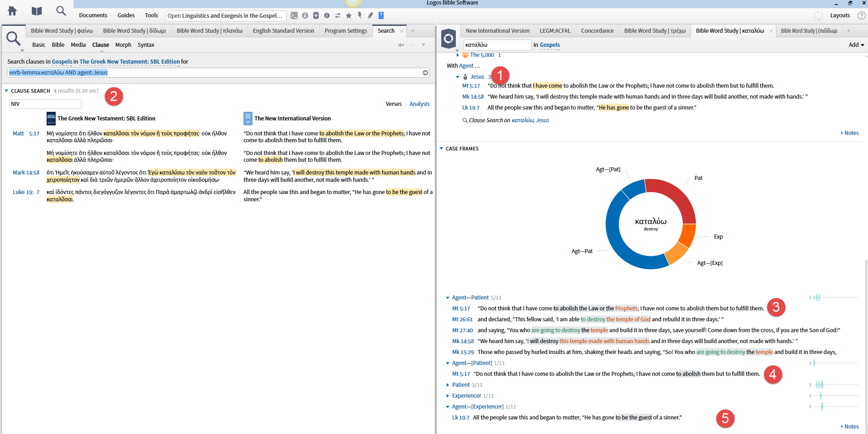Open the blue Help question icon
This screenshot has height=434, width=868.
381,15
